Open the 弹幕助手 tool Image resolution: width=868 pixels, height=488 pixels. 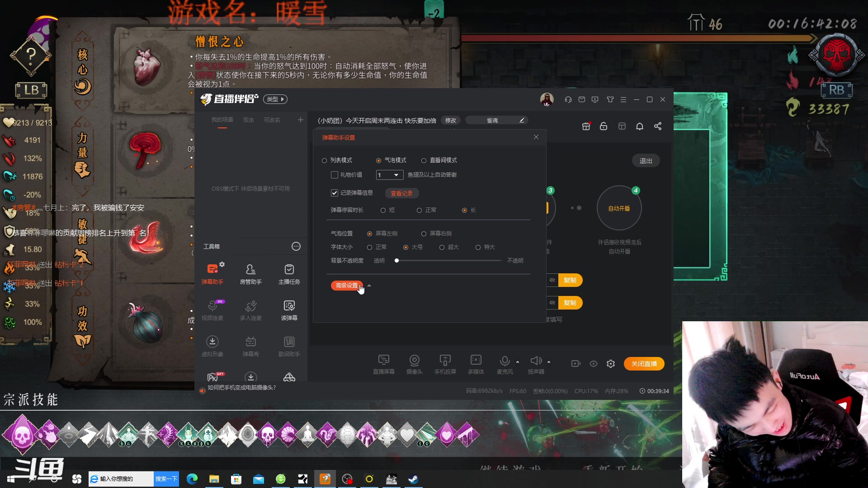[x=212, y=273]
